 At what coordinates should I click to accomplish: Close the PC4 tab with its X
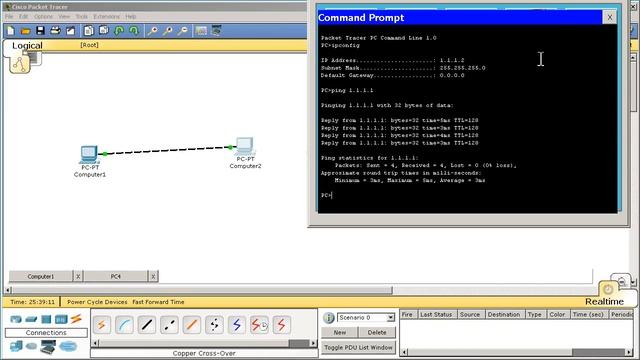coord(153,276)
